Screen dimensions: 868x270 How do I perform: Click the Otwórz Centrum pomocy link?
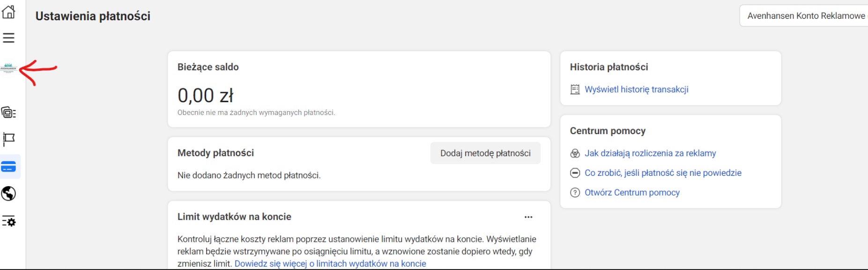tap(632, 193)
